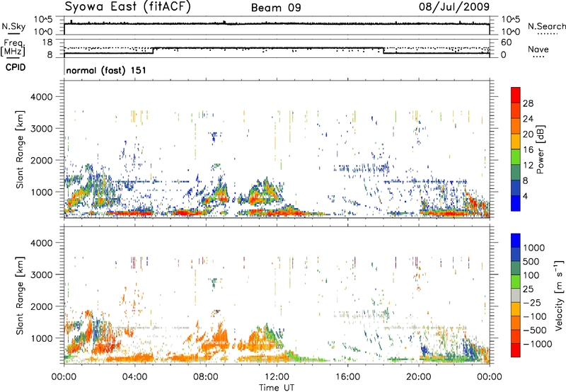The image size is (566, 392).
Task: Click the '500' tick on Velocity colorbar
Action: coord(531,262)
